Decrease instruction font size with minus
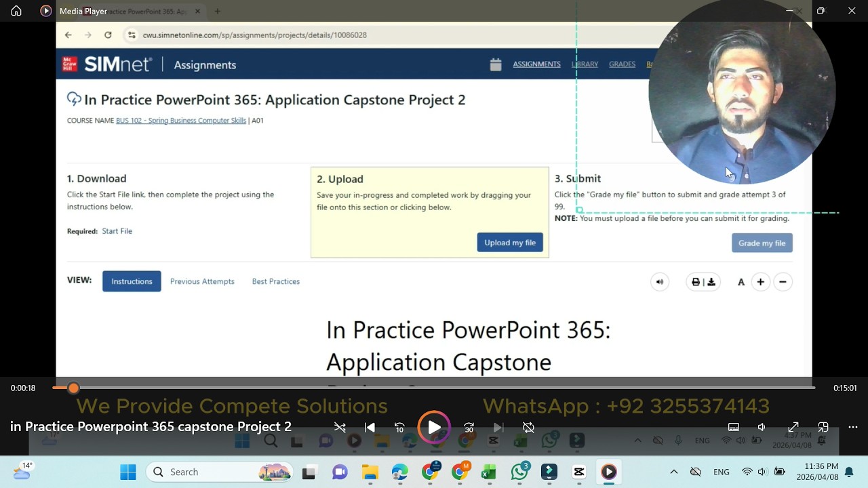The width and height of the screenshot is (868, 488). (x=783, y=282)
